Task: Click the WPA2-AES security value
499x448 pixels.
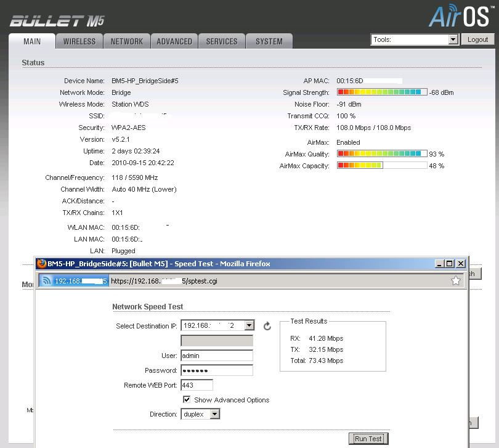Action: pos(128,128)
